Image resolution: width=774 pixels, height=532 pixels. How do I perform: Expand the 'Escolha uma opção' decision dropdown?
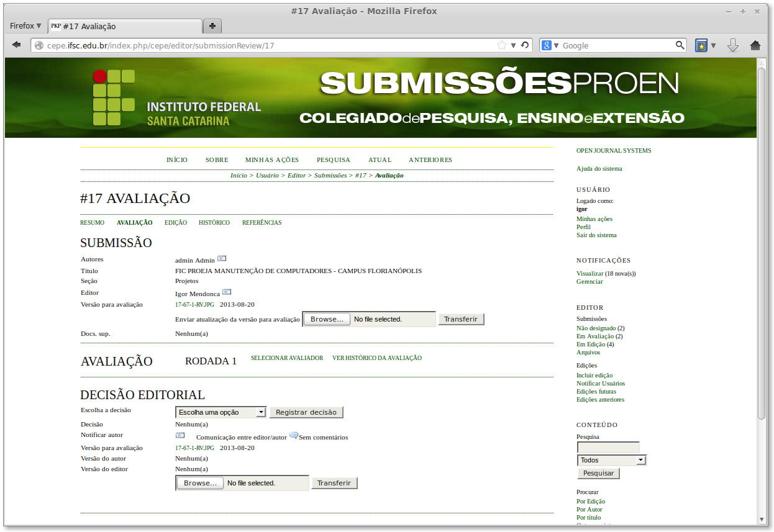click(x=221, y=412)
